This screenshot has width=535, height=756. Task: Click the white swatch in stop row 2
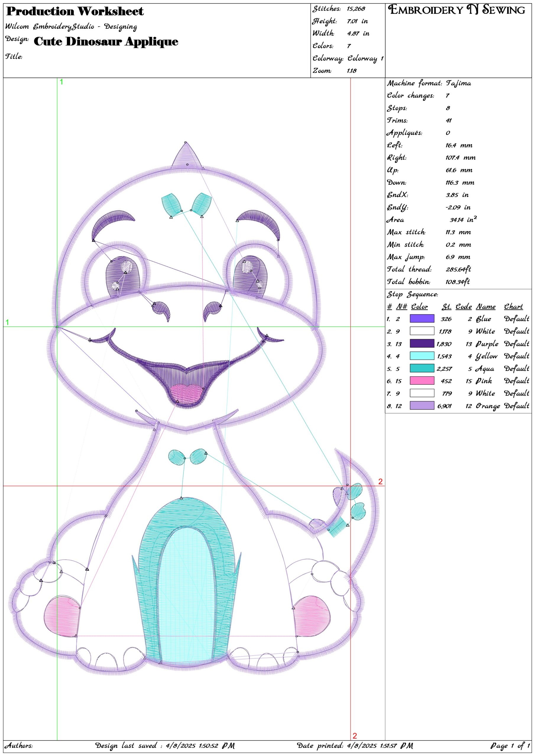421,331
